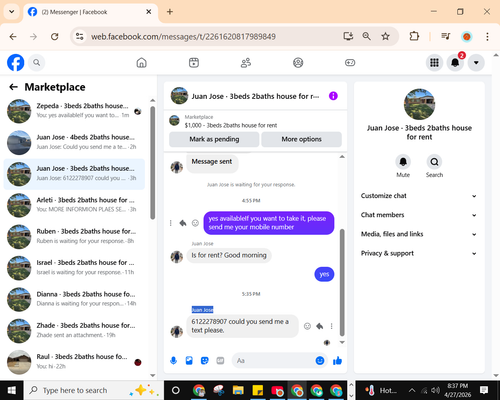
Task: Expand the Chat members section
Action: [x=419, y=215]
